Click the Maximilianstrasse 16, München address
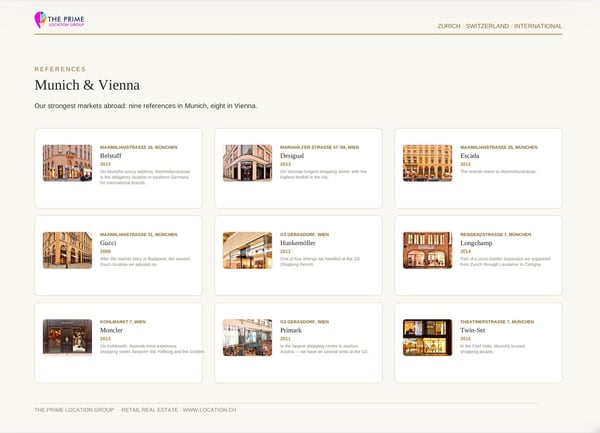 tap(139, 147)
